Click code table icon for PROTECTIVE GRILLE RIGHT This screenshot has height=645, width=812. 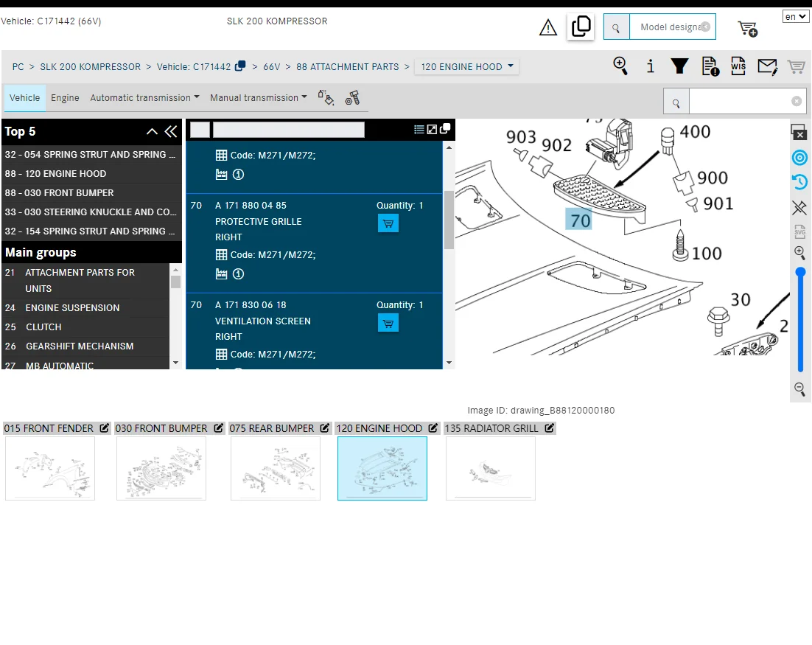coord(221,255)
